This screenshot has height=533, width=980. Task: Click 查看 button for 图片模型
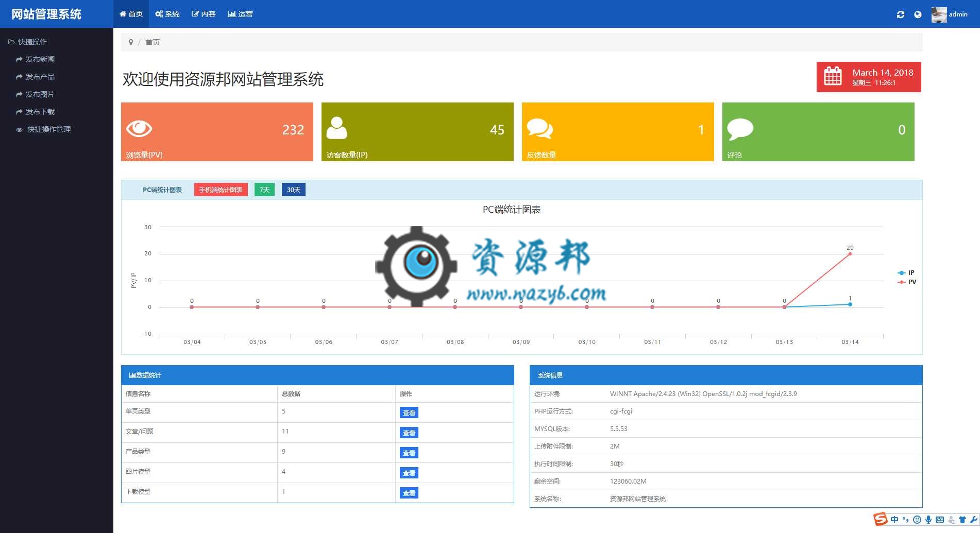click(409, 473)
